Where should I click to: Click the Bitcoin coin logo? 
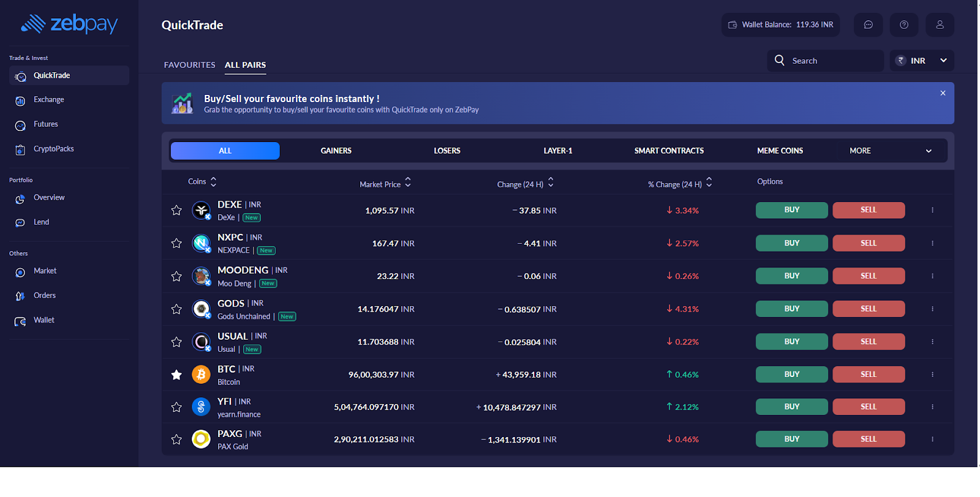[x=201, y=375]
